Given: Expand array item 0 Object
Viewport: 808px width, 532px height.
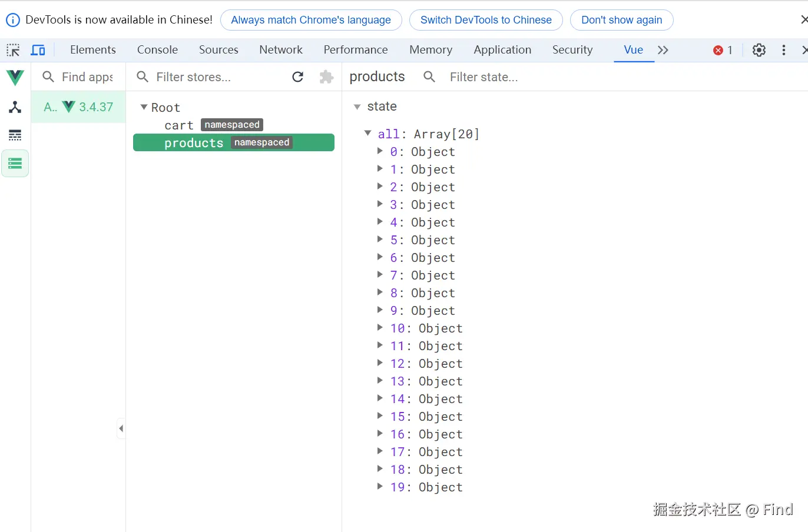Looking at the screenshot, I should point(380,151).
